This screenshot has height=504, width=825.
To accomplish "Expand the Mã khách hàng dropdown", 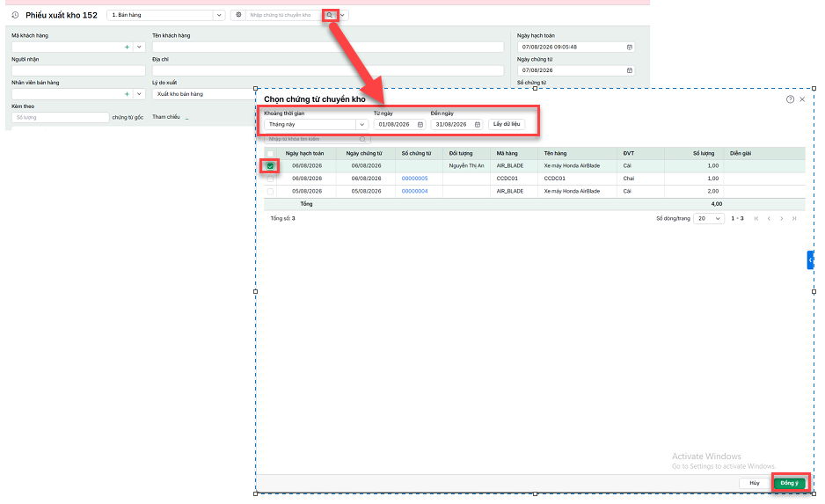I will tap(139, 47).
